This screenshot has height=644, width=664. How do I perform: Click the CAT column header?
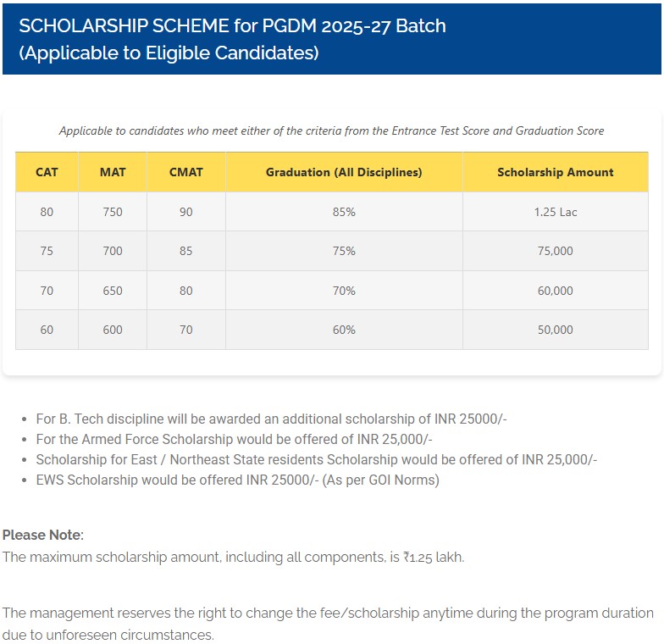pos(47,172)
